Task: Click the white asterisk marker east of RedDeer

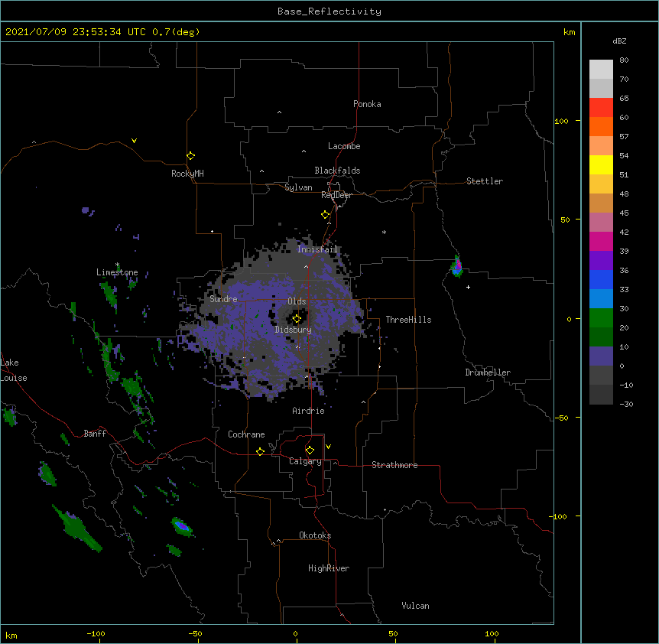Action: 384,232
